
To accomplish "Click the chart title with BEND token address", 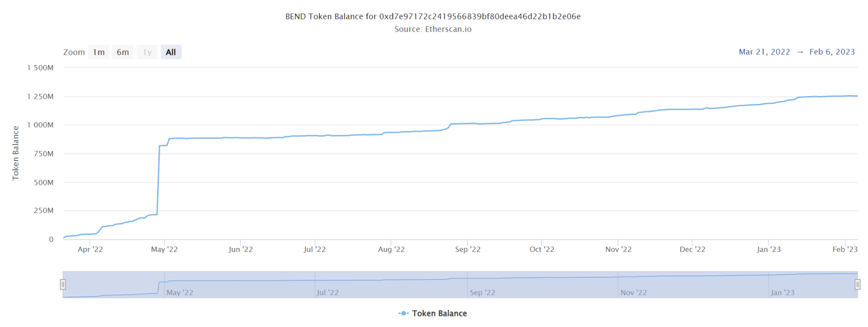I will coord(433,16).
